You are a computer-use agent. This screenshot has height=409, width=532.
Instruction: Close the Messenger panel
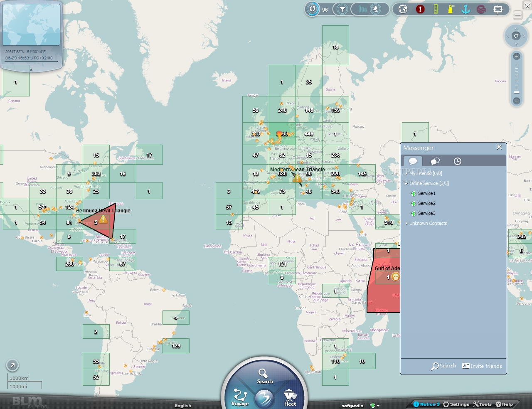tap(499, 147)
